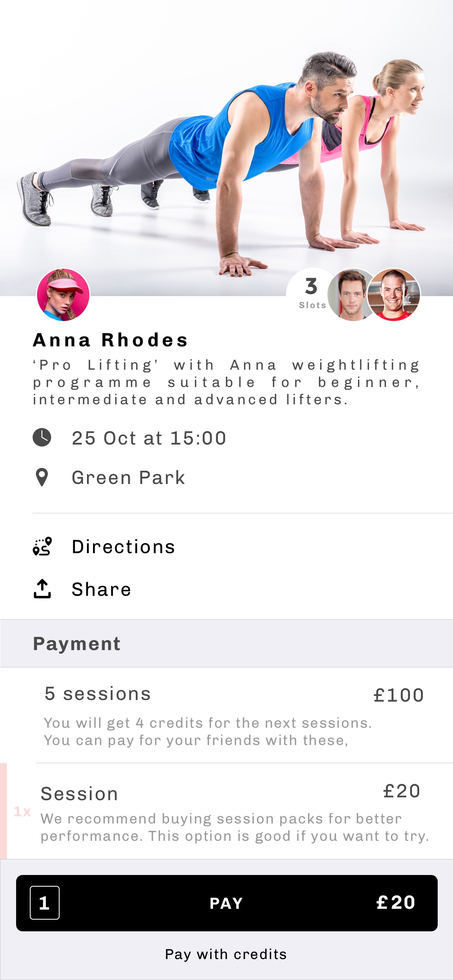Tap the 25 Oct at 15:00 date
453x980 pixels.
click(149, 438)
